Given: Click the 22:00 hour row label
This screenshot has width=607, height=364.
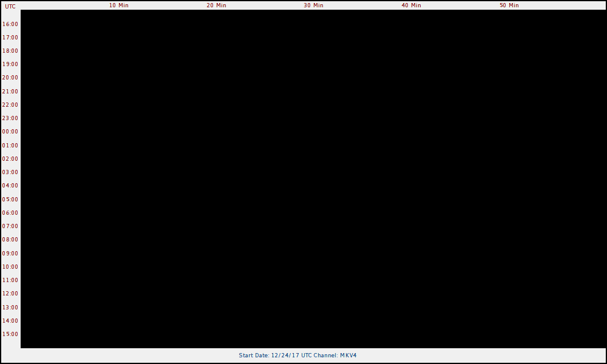Looking at the screenshot, I should point(10,105).
